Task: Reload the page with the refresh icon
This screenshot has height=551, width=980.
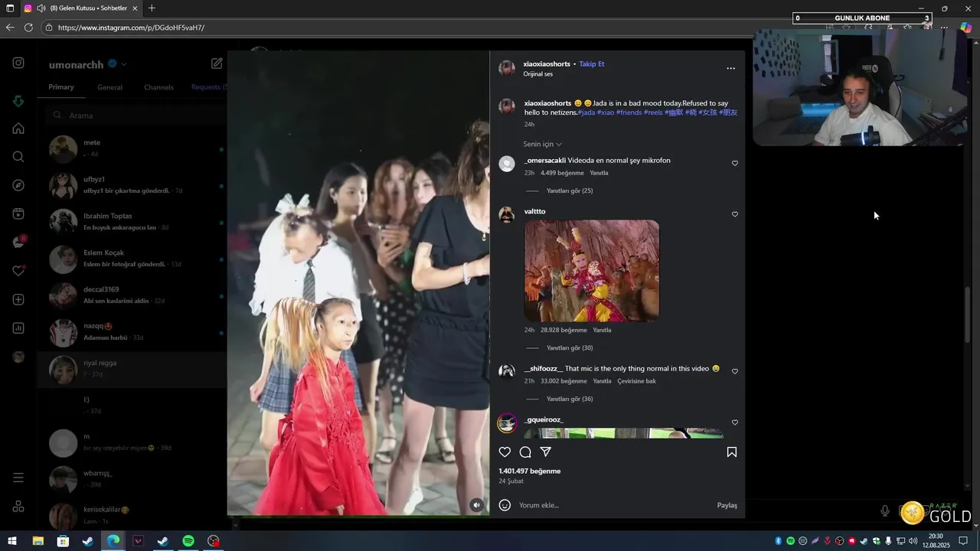Action: (28, 28)
